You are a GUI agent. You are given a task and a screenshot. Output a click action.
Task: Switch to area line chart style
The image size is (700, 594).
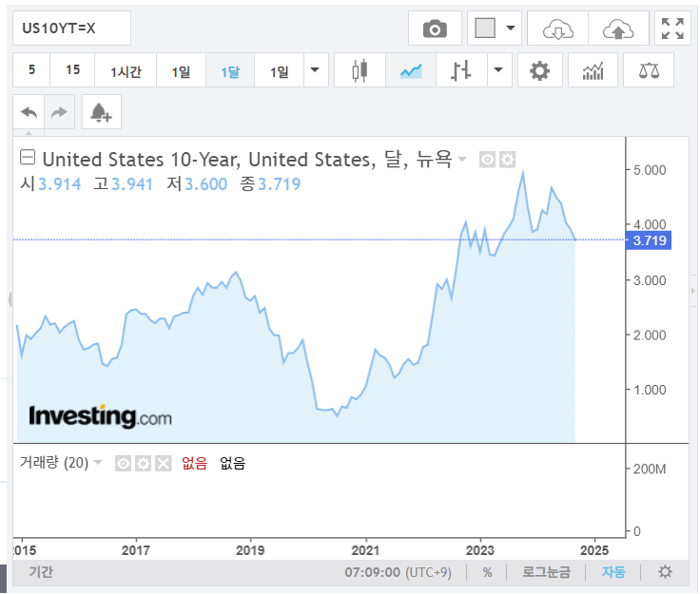(411, 70)
